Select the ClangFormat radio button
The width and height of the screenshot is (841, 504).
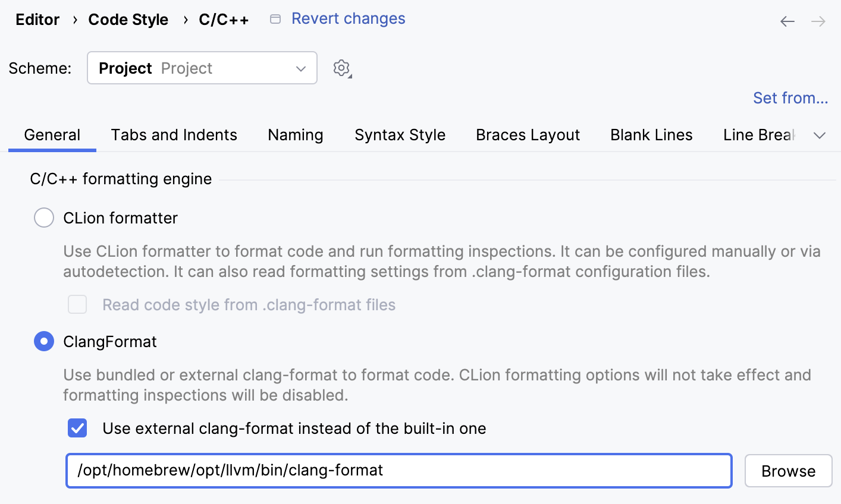coord(44,341)
